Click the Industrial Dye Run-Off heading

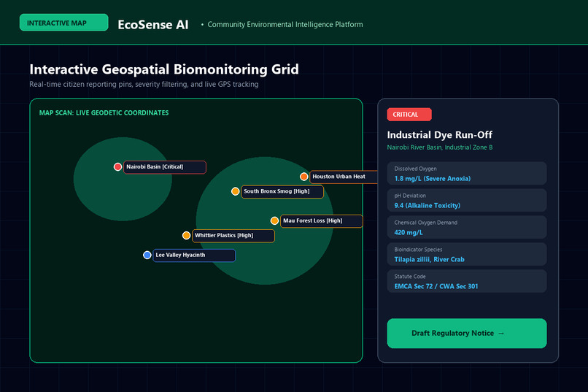[x=439, y=134]
